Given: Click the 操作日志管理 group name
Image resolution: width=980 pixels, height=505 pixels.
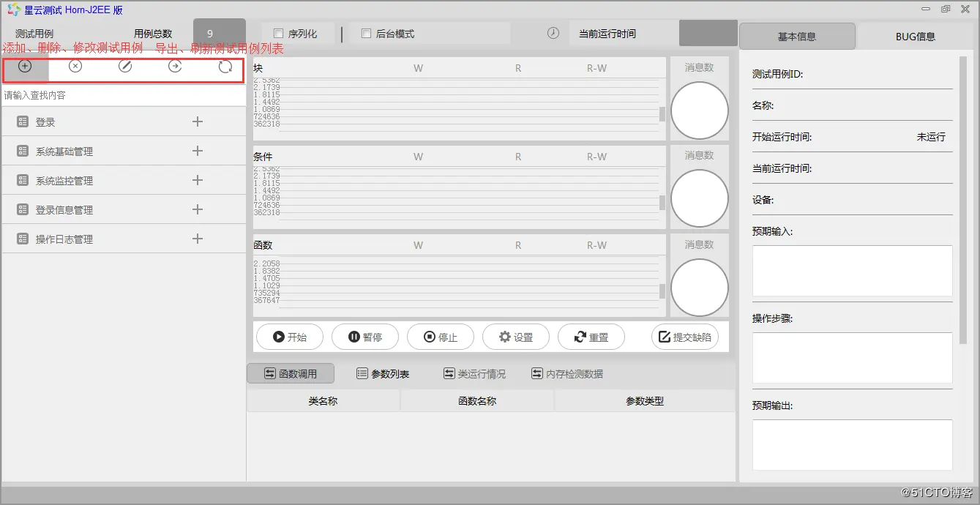Looking at the screenshot, I should click(x=64, y=239).
